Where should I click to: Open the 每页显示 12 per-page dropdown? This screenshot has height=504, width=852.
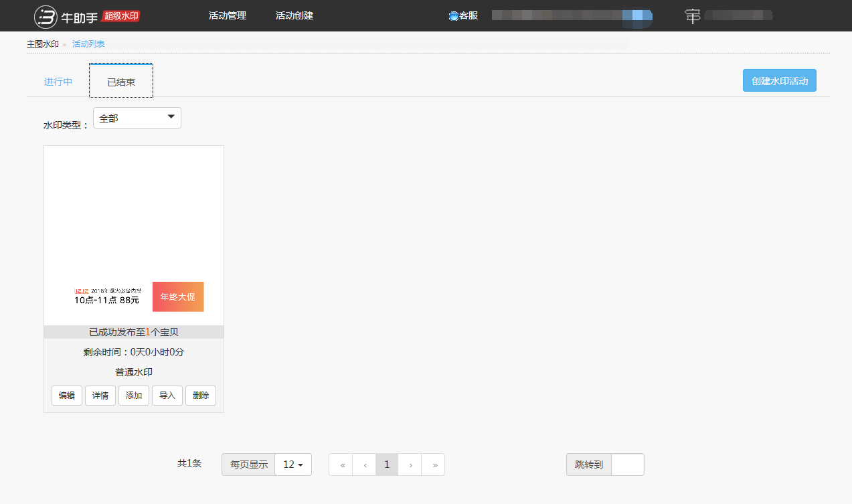click(293, 465)
